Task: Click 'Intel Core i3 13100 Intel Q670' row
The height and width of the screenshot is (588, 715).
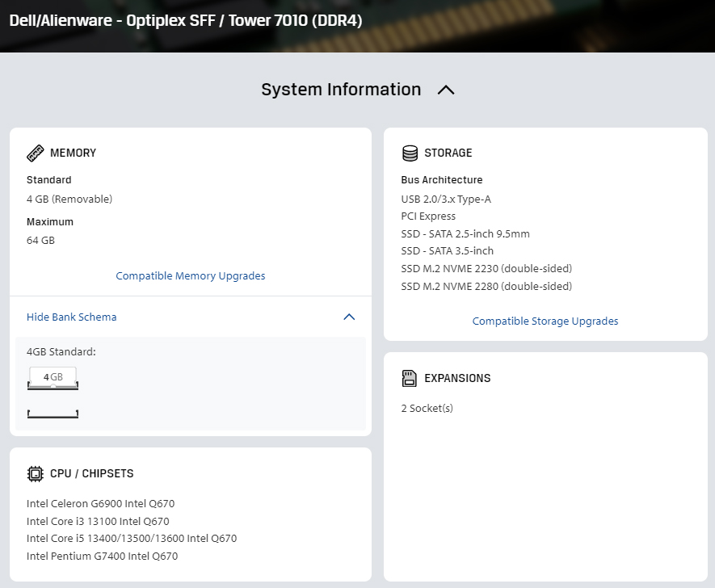Action: coord(98,521)
